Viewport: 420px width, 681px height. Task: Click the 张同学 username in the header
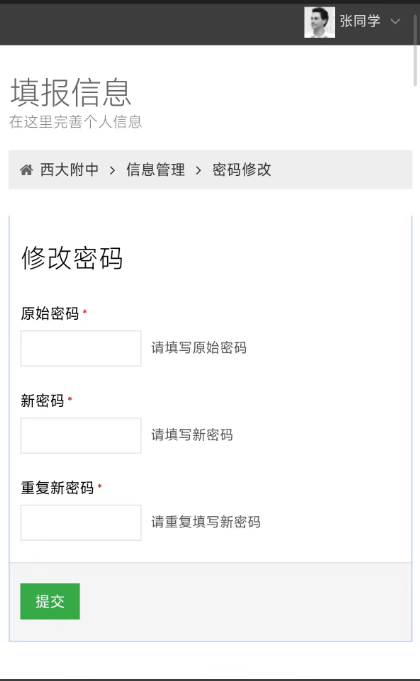pyautogui.click(x=360, y=21)
